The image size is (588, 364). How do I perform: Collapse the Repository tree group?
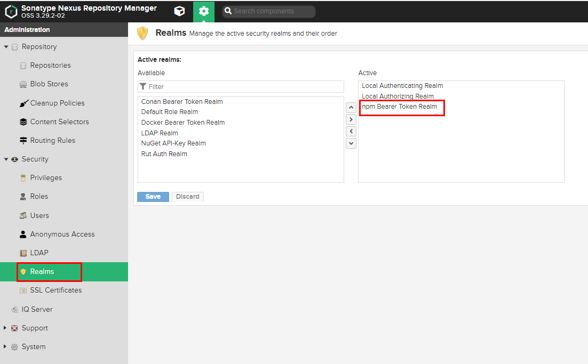(x=6, y=47)
